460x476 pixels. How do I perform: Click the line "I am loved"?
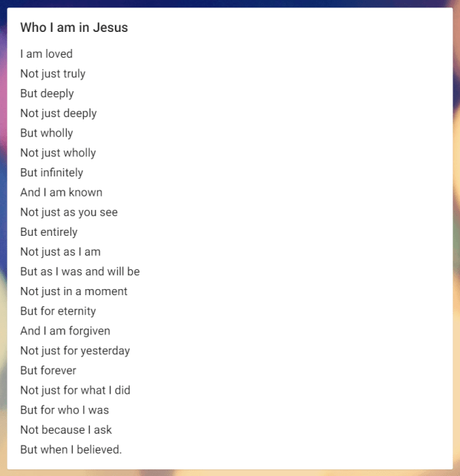click(46, 54)
